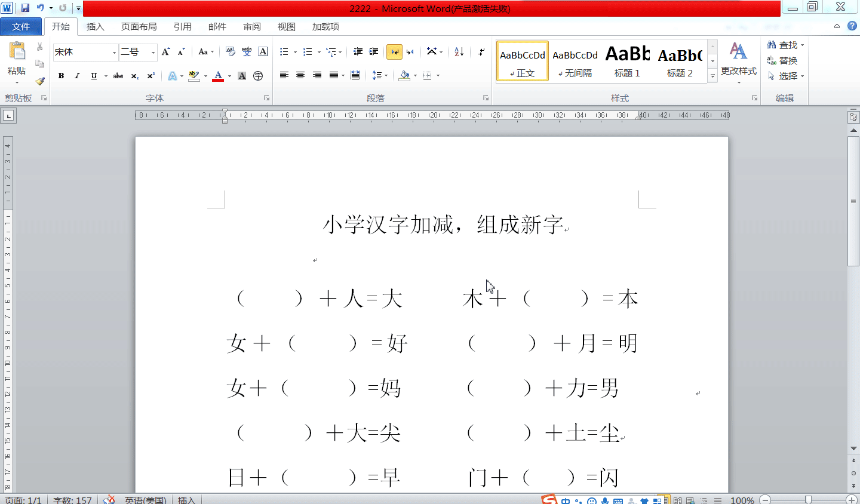Switch to the 插入 (Insert) tab
This screenshot has height=504, width=860.
point(95,27)
